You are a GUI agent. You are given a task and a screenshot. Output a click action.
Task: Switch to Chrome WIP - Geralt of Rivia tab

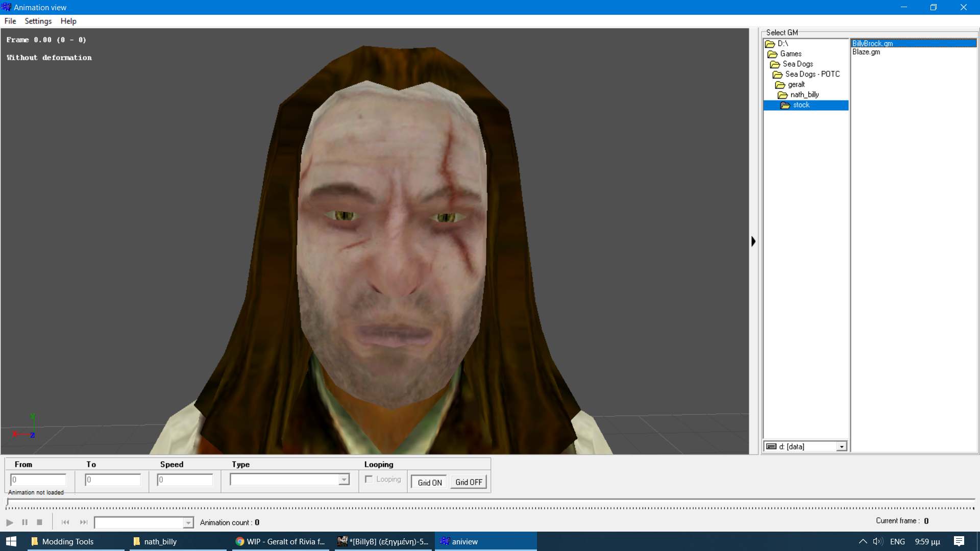pyautogui.click(x=281, y=541)
